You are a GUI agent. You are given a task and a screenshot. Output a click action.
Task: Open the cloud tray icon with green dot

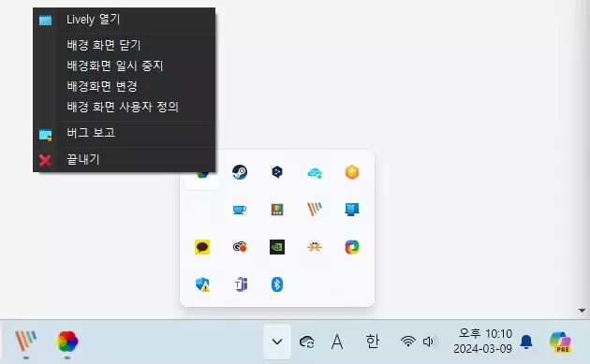315,172
